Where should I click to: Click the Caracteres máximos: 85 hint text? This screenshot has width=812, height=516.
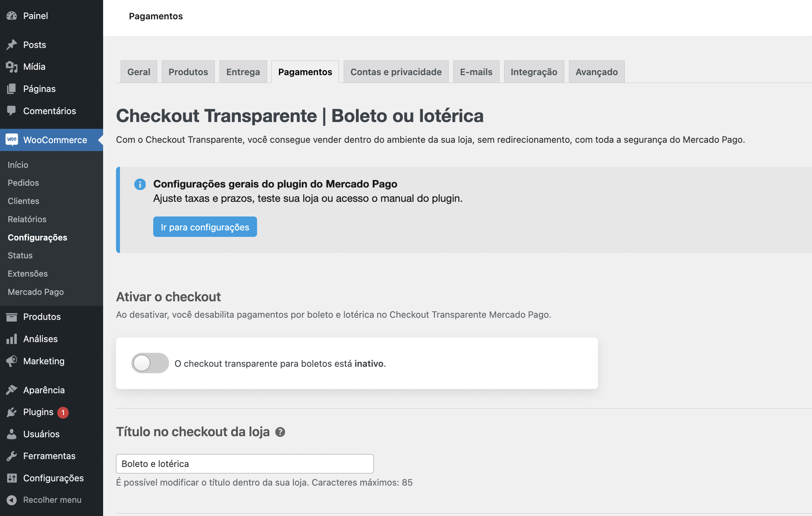pos(362,483)
